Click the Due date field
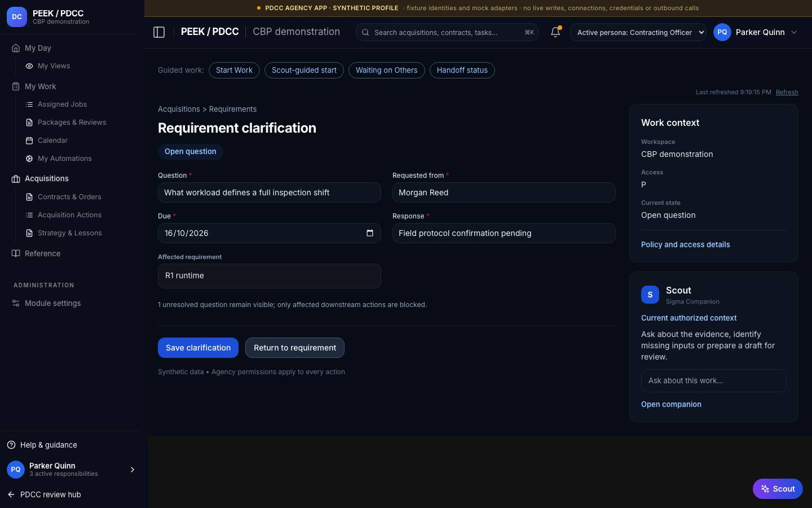This screenshot has width=812, height=508. (x=270, y=233)
